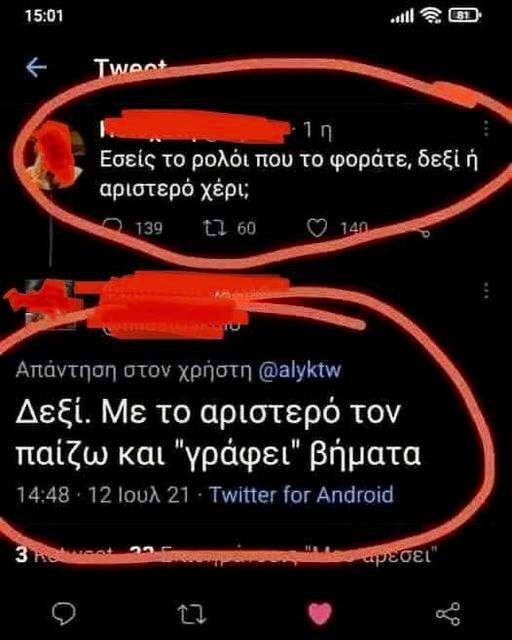Tap the reply bubble in bottom action bar
Image resolution: width=512 pixels, height=640 pixels.
tap(64, 614)
